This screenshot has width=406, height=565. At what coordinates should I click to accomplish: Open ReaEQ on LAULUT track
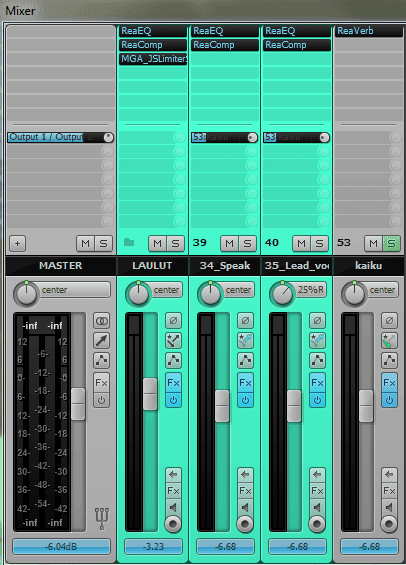(x=153, y=31)
